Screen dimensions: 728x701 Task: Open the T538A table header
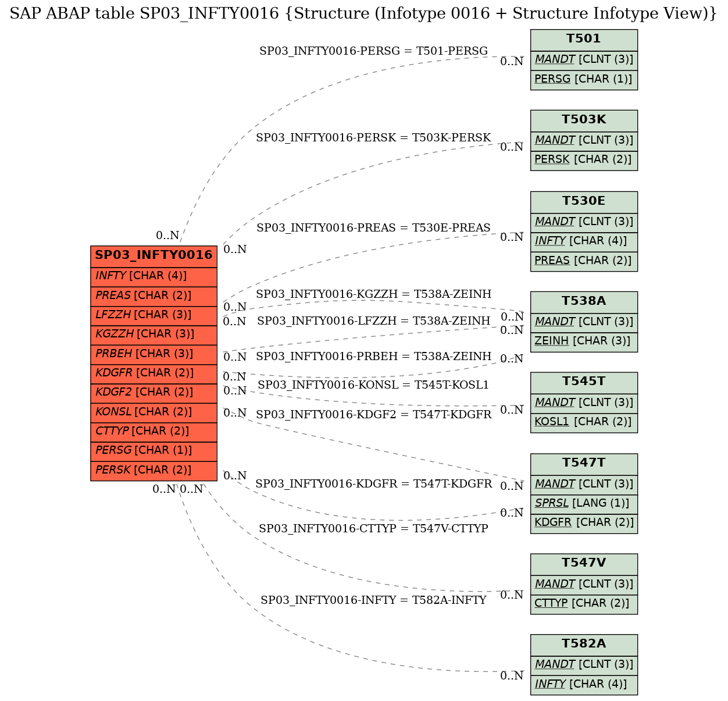point(584,302)
